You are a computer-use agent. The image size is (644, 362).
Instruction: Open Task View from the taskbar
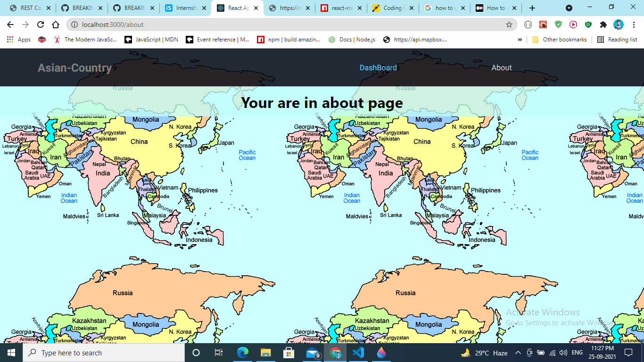[219, 353]
